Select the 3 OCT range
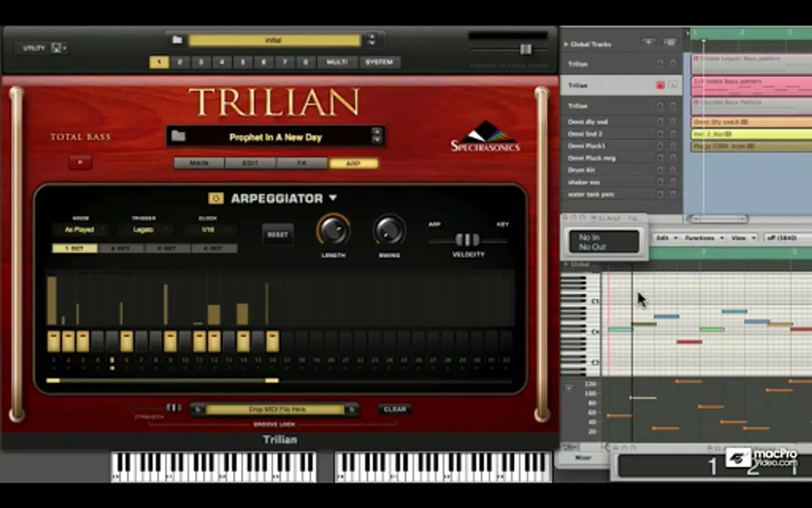This screenshot has width=812, height=508. click(167, 248)
